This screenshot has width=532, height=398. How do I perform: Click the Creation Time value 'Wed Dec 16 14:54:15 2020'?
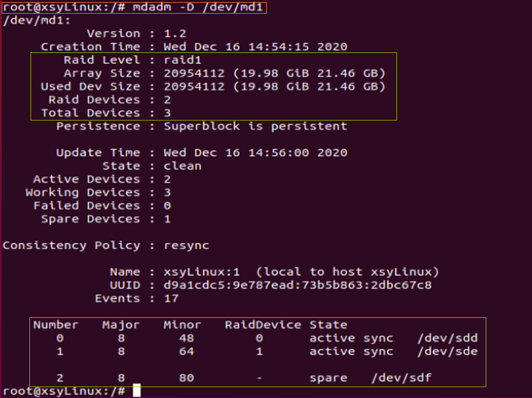255,46
